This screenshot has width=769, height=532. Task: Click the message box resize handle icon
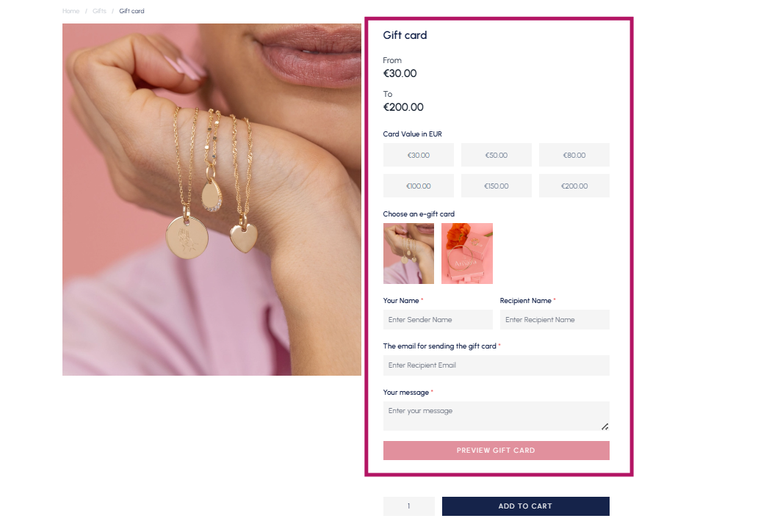click(x=604, y=426)
